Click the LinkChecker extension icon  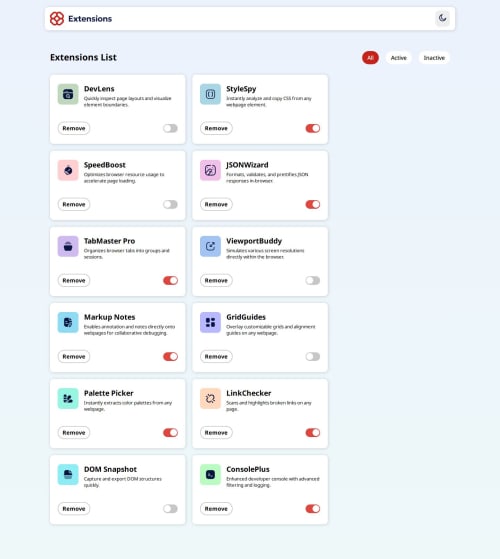point(210,399)
